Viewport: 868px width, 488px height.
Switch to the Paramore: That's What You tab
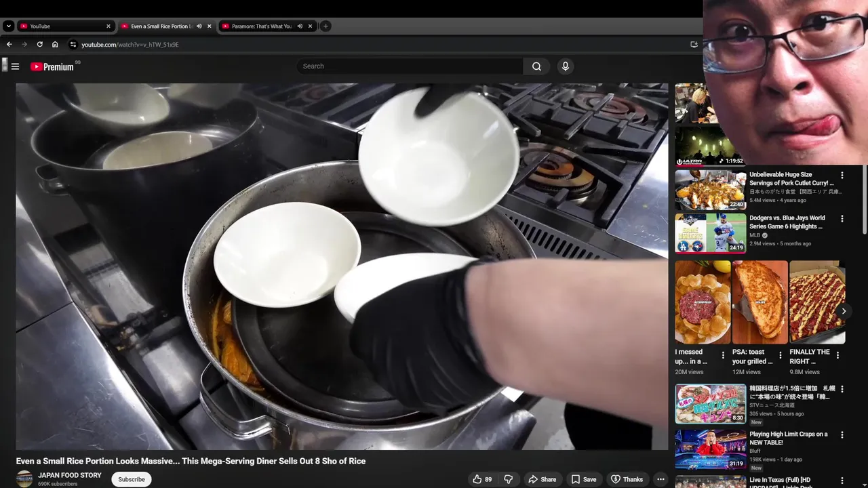coord(267,26)
